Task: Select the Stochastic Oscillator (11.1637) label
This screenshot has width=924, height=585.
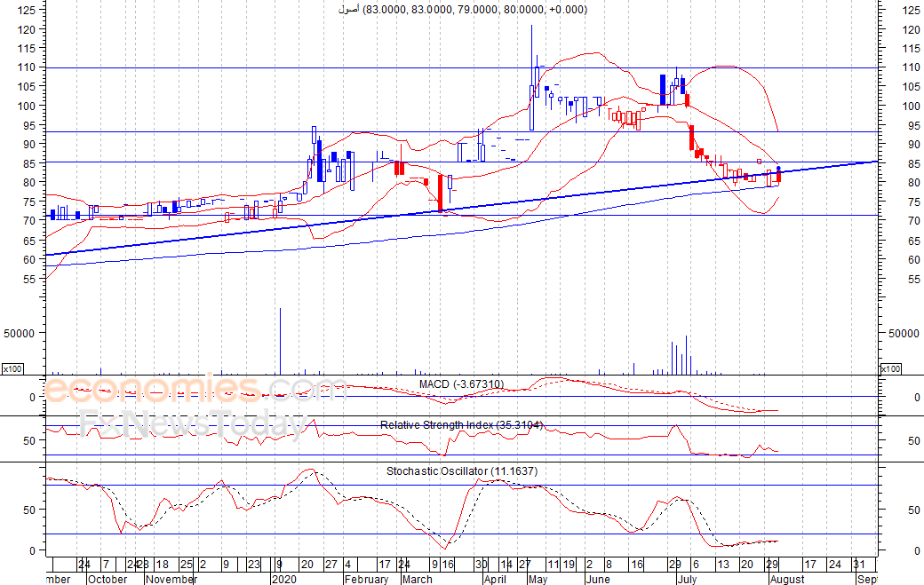Action: click(x=461, y=471)
